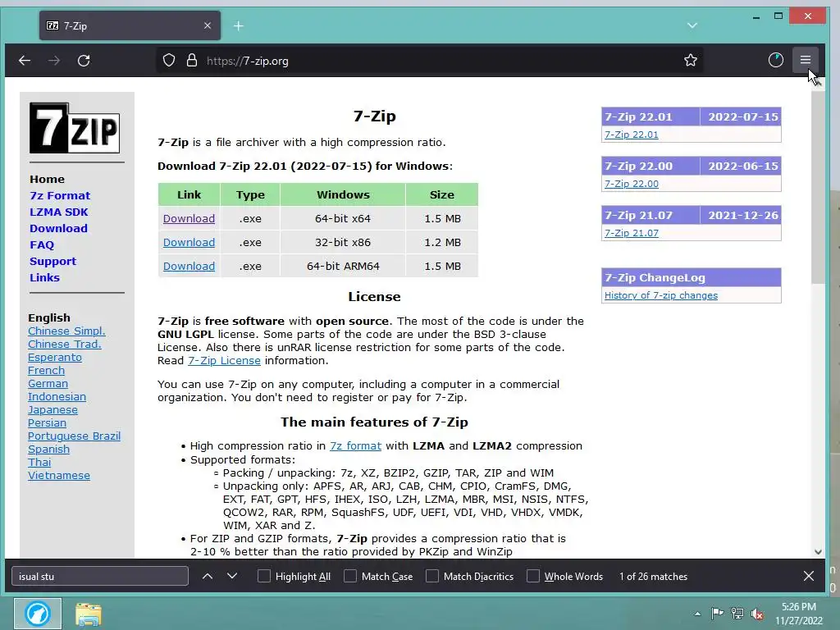Switch language to Indonesian
Viewport: 840px width, 630px height.
click(57, 396)
